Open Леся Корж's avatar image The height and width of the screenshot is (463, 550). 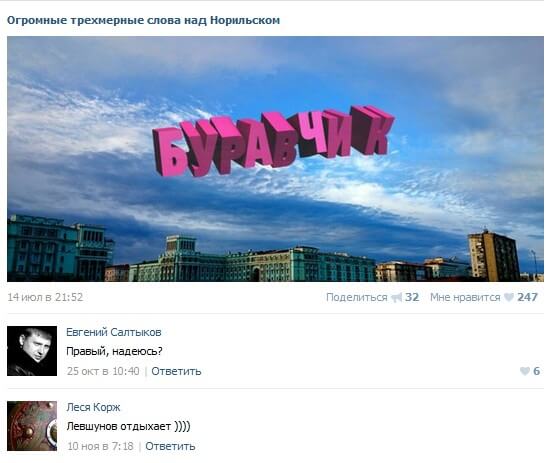pyautogui.click(x=32, y=426)
